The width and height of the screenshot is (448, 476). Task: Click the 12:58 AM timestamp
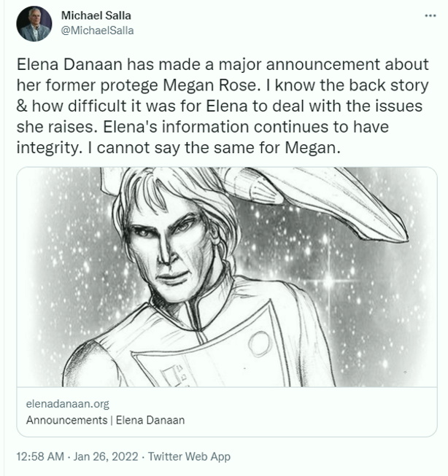(40, 457)
